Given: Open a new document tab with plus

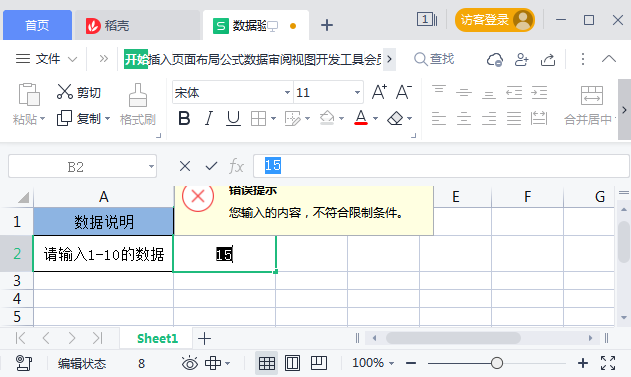Looking at the screenshot, I should point(327,25).
